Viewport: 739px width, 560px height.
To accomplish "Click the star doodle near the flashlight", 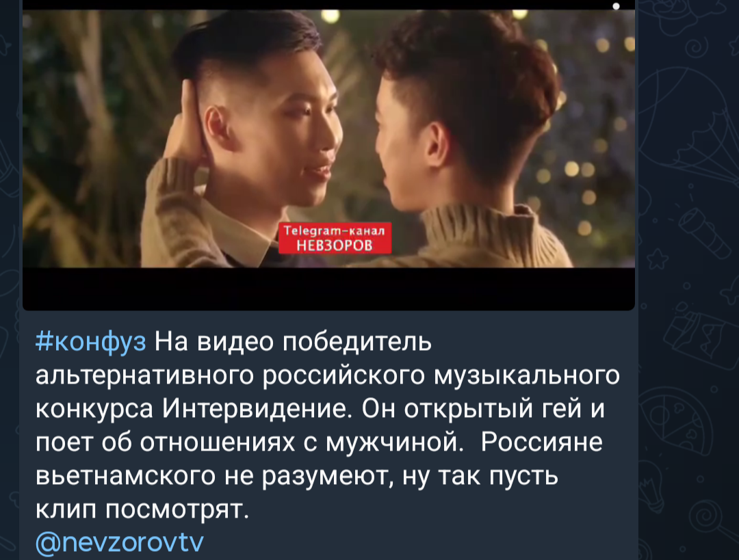I will click(658, 258).
